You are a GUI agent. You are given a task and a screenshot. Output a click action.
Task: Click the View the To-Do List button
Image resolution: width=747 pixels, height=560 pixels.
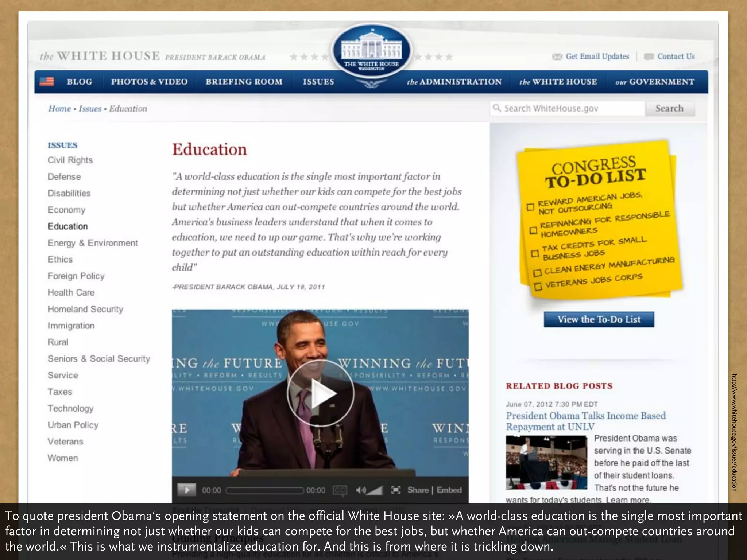click(599, 319)
